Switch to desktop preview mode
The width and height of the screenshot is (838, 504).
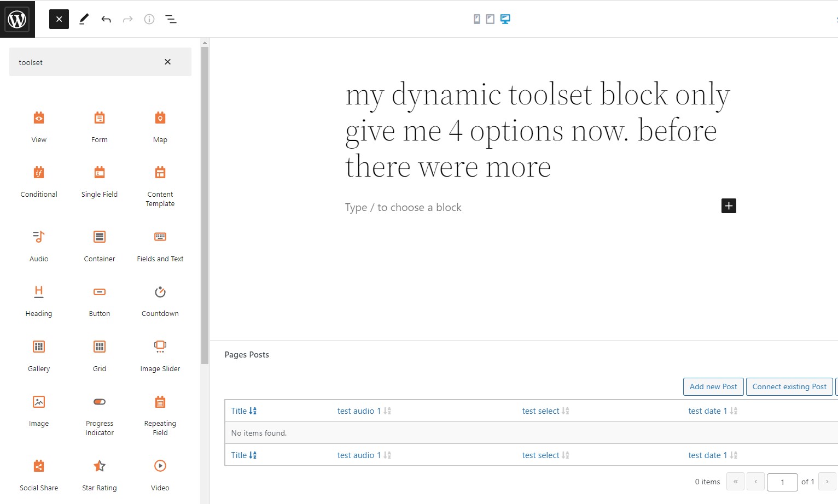505,19
